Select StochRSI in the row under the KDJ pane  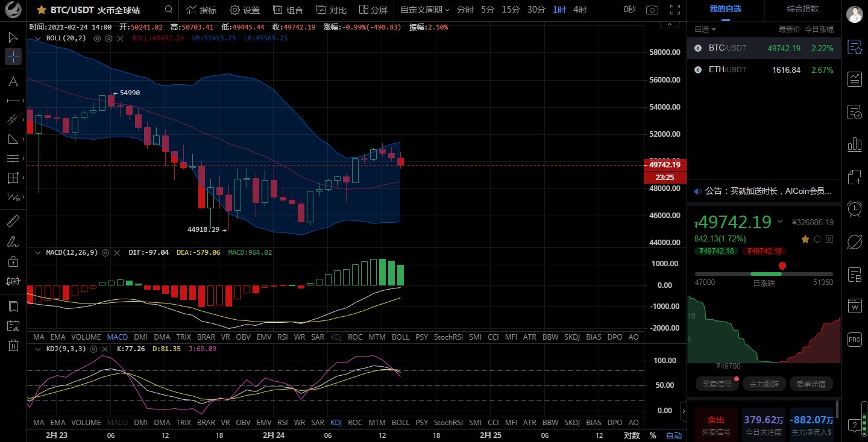pyautogui.click(x=448, y=423)
